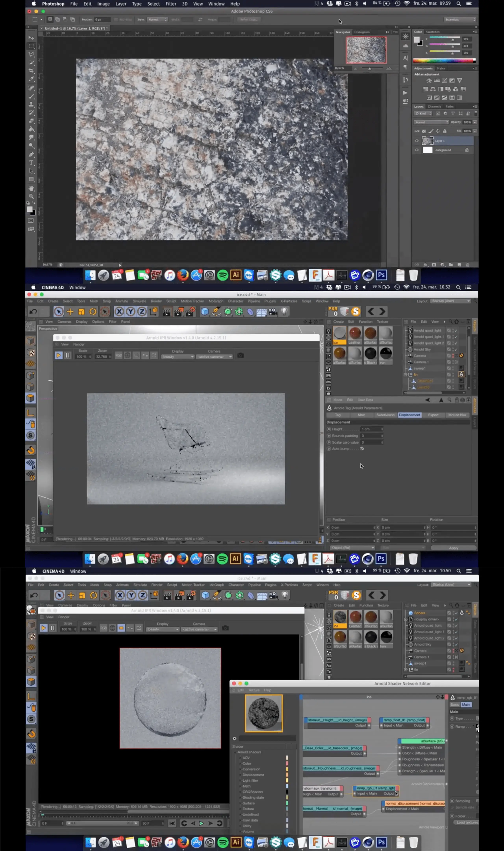Open the Marquee tool preset picker arrow
Viewport: 504px width, 851px height.
(x=41, y=20)
